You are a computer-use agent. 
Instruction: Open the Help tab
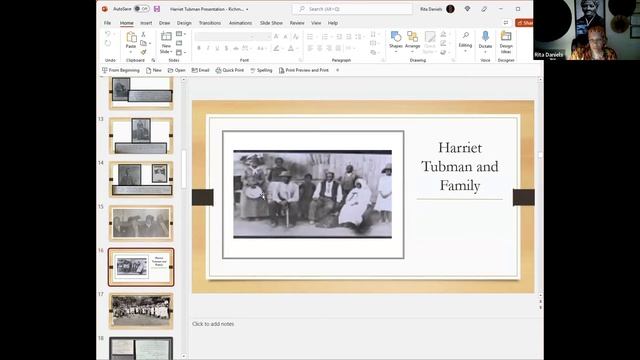(333, 23)
